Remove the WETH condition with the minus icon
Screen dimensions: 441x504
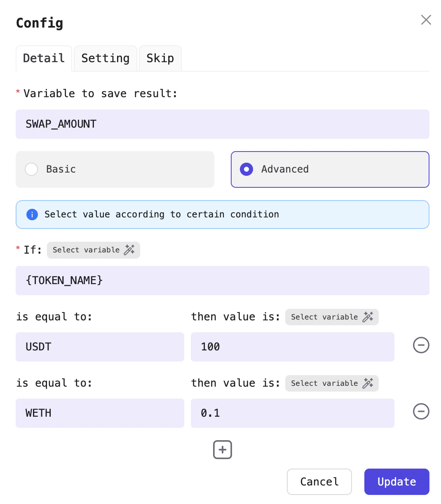[421, 411]
